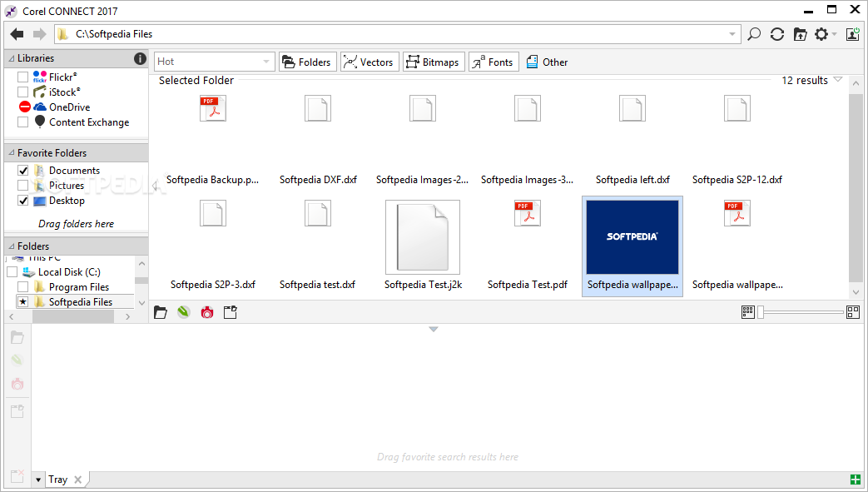Image resolution: width=868 pixels, height=492 pixels.
Task: Open the Hot filter combo box arrow
Action: [266, 62]
